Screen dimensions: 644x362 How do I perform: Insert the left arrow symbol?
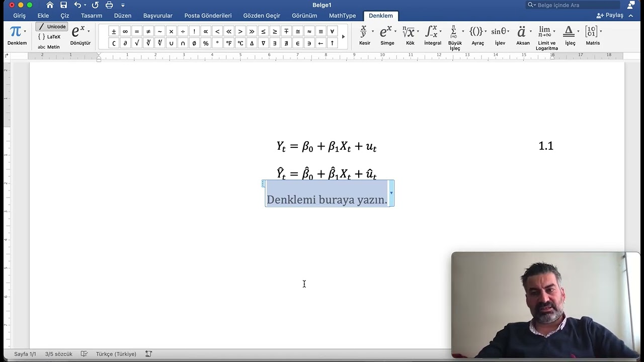[x=320, y=43]
